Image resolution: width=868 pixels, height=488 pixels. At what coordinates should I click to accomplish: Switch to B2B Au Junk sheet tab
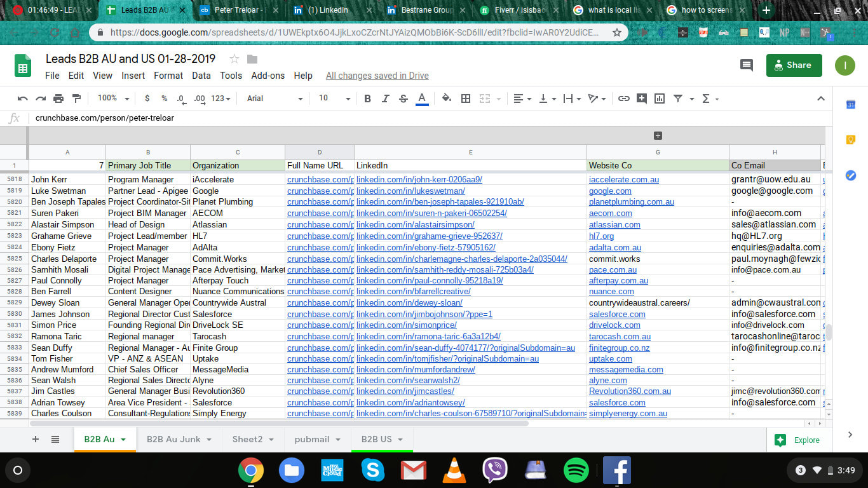point(179,439)
